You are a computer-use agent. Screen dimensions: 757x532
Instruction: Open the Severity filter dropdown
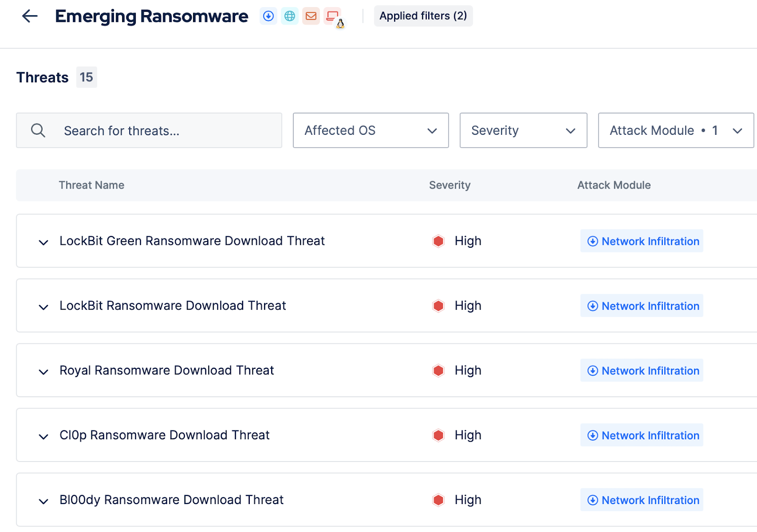tap(523, 130)
